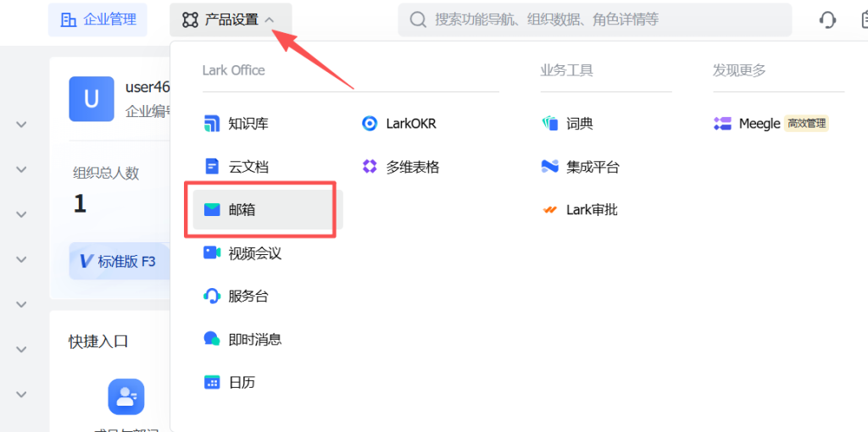Open the member management shortcut icon under 快捷入口
Viewport: 868px width, 432px height.
click(x=126, y=396)
